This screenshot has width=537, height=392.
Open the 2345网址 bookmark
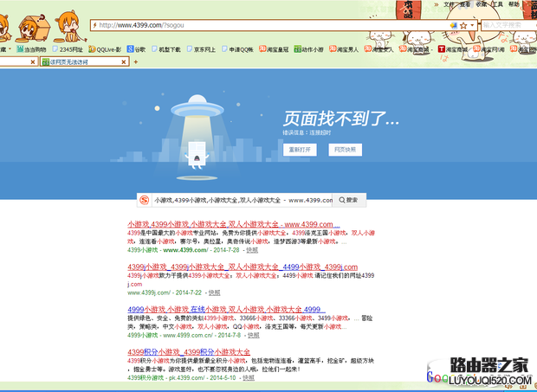click(x=68, y=49)
